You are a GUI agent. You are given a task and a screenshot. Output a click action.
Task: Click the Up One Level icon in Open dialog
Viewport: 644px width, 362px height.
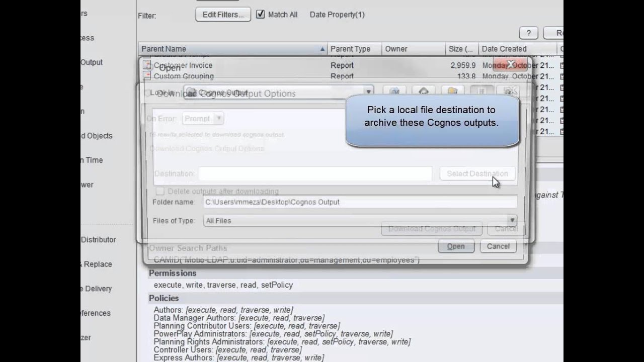(394, 91)
